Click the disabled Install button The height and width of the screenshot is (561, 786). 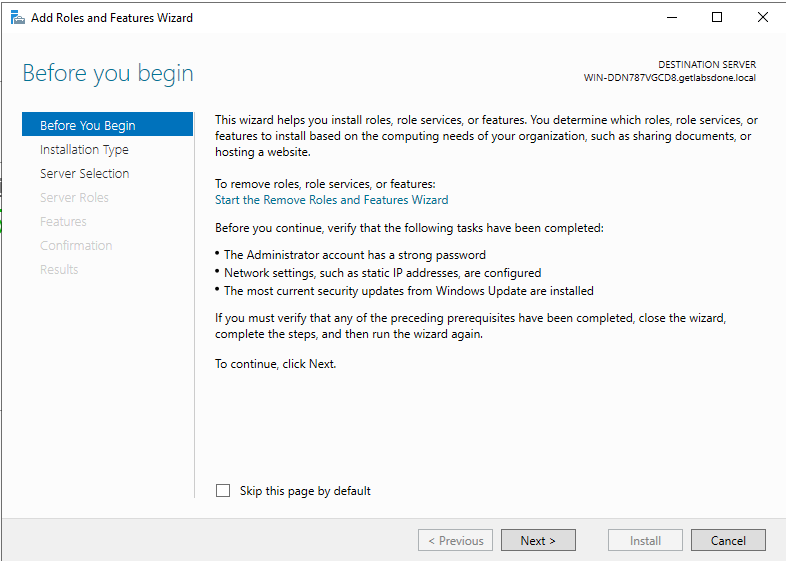pyautogui.click(x=645, y=540)
